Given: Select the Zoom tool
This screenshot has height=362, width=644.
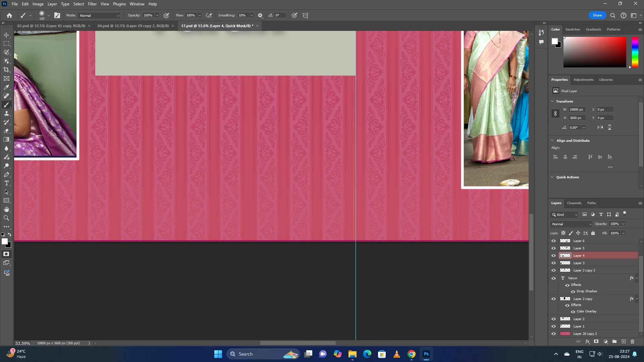Looking at the screenshot, I should (6, 218).
